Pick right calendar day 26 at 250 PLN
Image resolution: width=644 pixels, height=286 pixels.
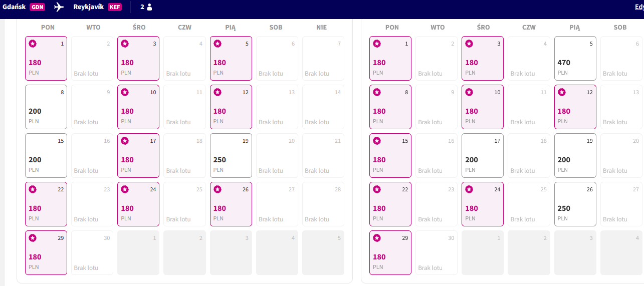pos(575,204)
